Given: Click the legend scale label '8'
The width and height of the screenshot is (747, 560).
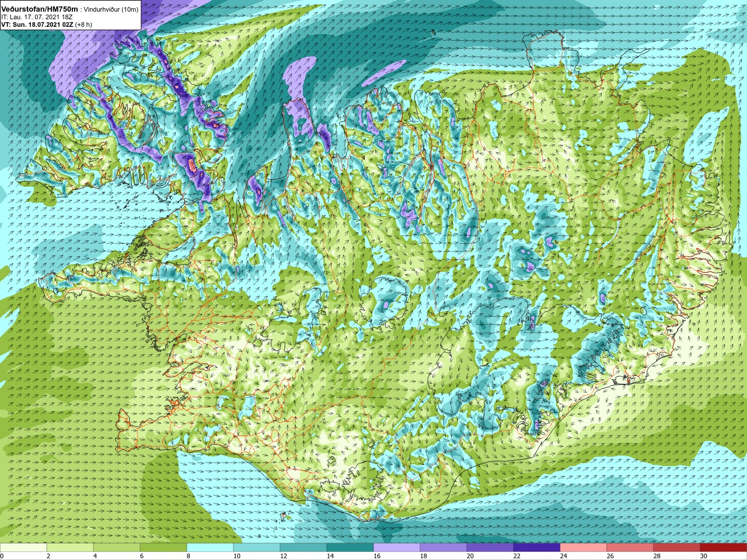Looking at the screenshot, I should click(189, 556).
